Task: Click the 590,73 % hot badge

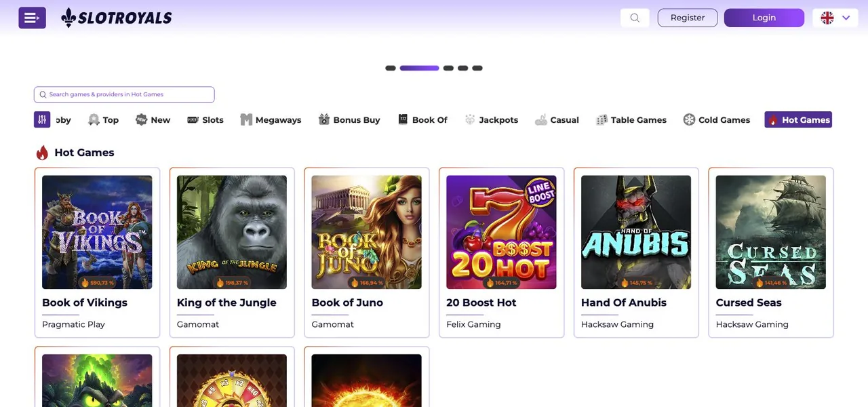Action: point(98,283)
